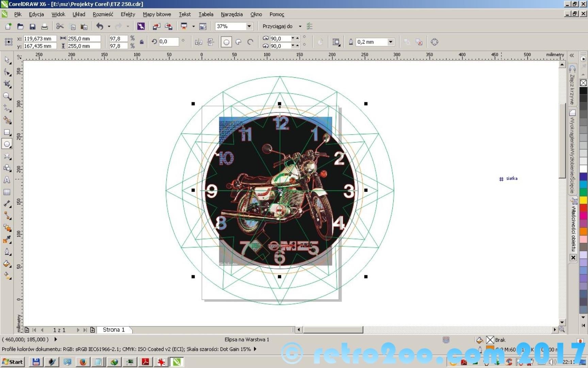Viewport: 588px width, 368px height.
Task: Switch shape to Arc mode
Action: 250,42
